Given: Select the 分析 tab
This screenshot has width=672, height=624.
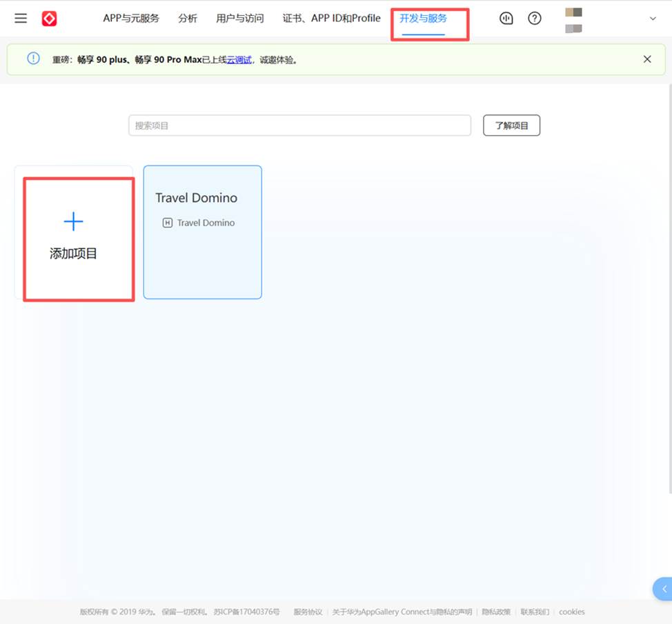Looking at the screenshot, I should (x=188, y=19).
